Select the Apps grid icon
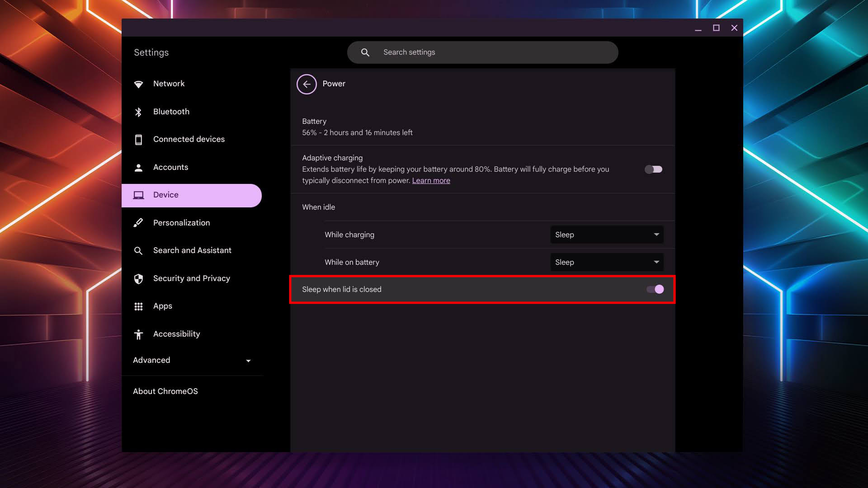This screenshot has width=868, height=488. click(138, 306)
